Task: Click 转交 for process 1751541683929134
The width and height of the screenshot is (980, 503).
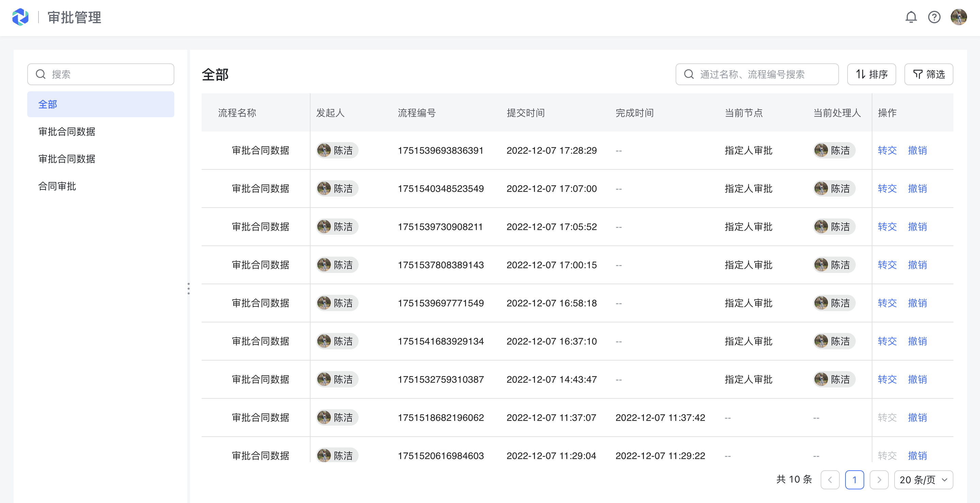Action: click(887, 341)
